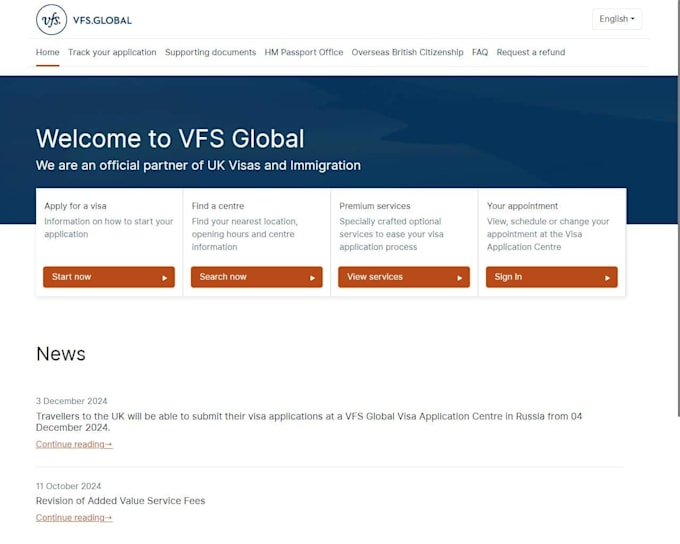Click the page vertical scrollbar

679,208
